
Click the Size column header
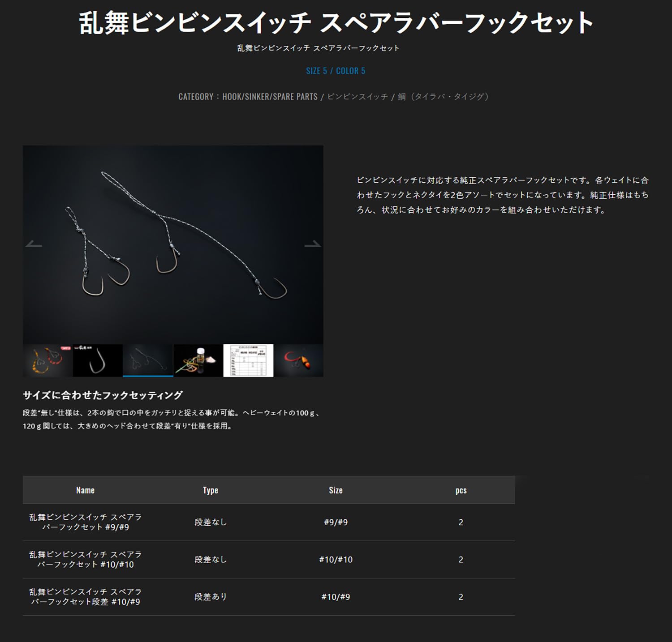(x=336, y=490)
